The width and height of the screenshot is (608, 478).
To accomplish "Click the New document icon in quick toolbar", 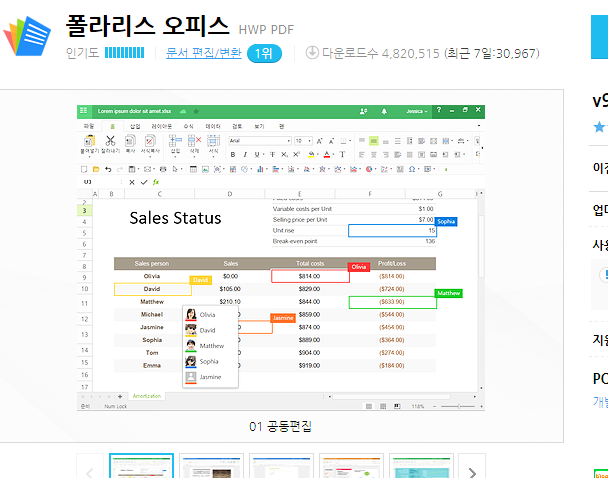I will pyautogui.click(x=84, y=169).
